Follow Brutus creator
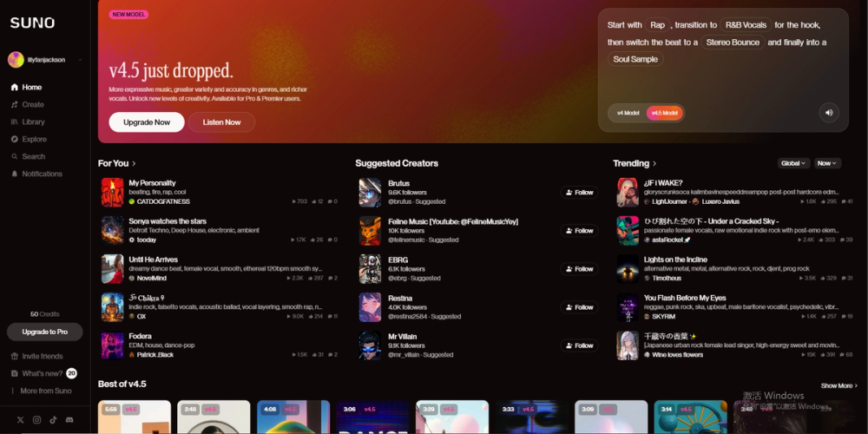Viewport: 868px width, 434px height. [579, 192]
